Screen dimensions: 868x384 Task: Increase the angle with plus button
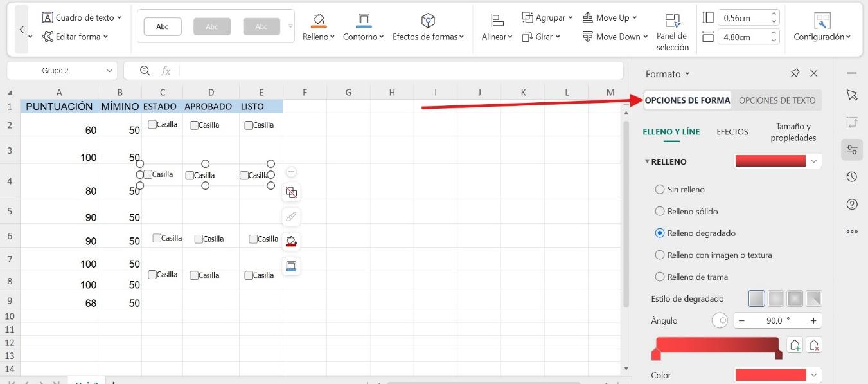coord(813,320)
